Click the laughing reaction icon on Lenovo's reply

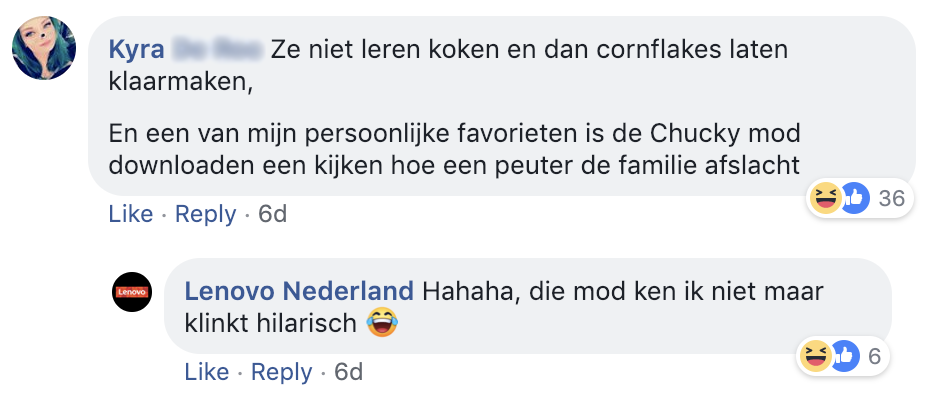pyautogui.click(x=814, y=354)
